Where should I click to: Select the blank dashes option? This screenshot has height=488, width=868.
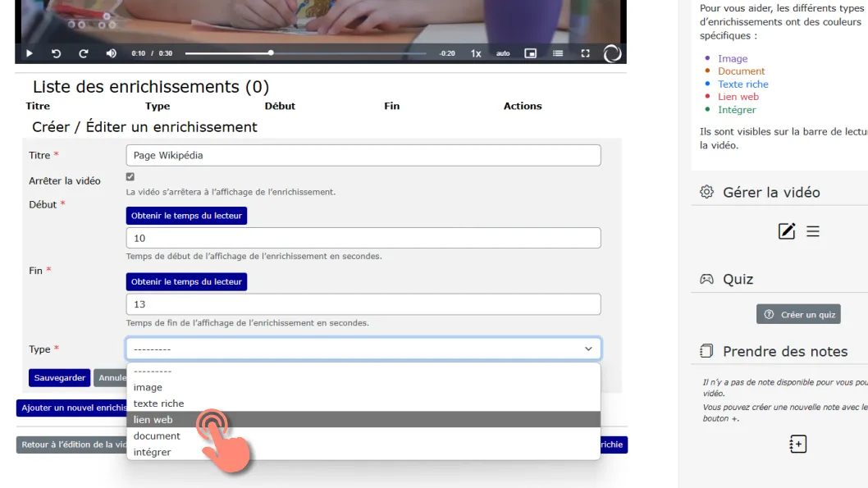[x=363, y=372]
